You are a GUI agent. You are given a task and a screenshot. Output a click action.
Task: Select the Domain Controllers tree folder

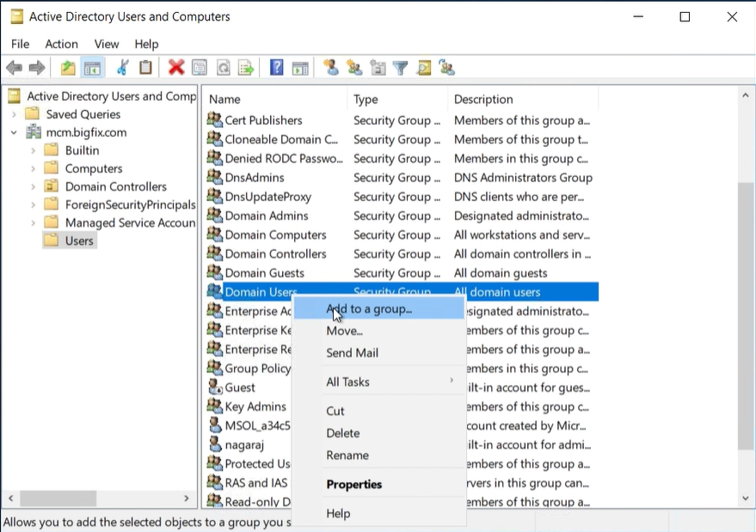[115, 187]
